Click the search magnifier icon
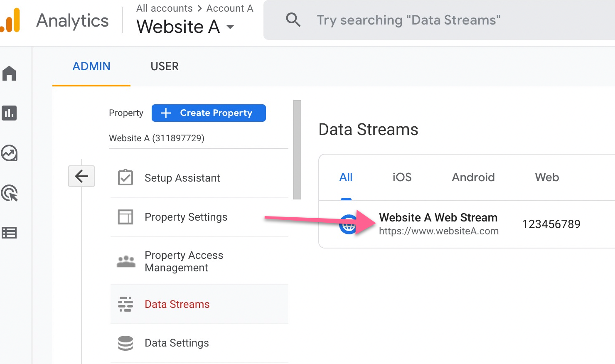Image resolution: width=615 pixels, height=364 pixels. [293, 20]
